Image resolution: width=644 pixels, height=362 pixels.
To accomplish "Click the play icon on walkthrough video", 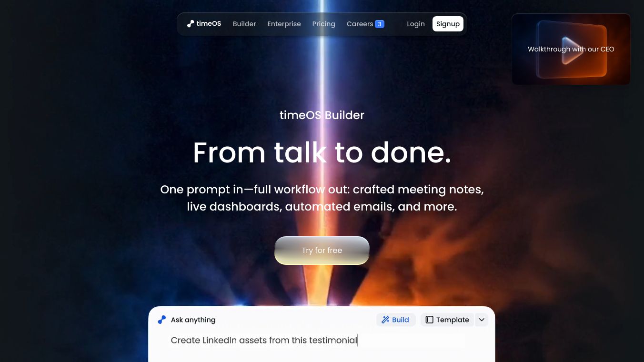I will click(572, 50).
